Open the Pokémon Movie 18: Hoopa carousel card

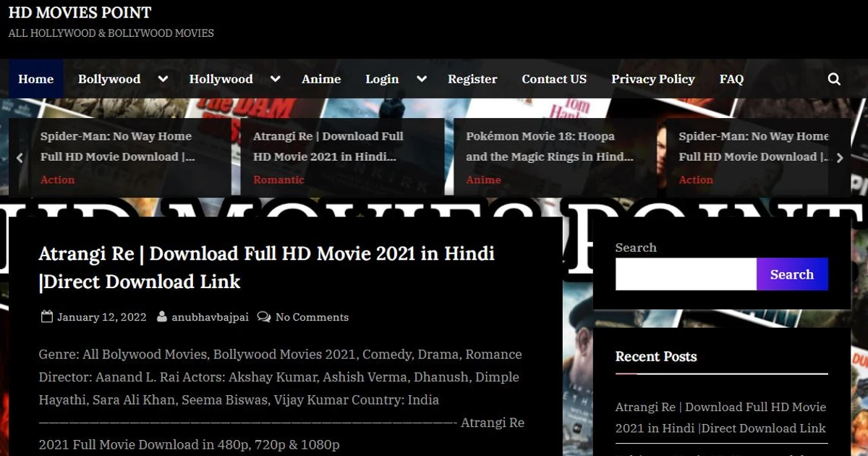pyautogui.click(x=550, y=146)
